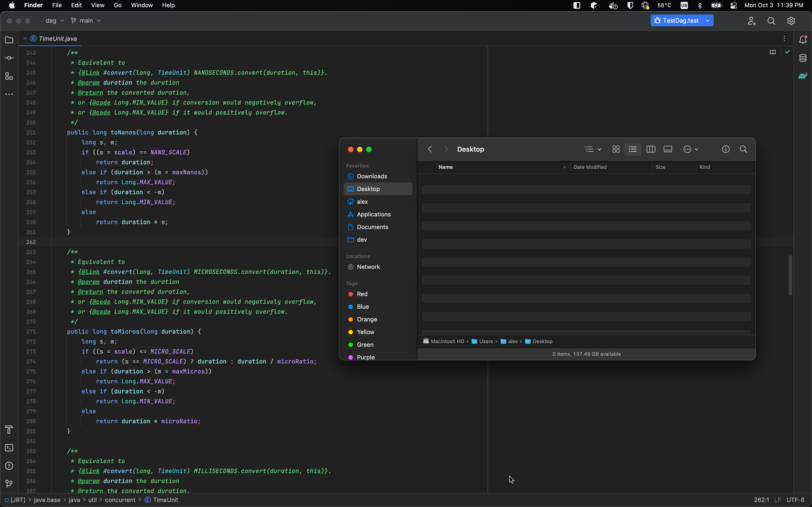Open the Window menu in menu bar
Image resolution: width=812 pixels, height=507 pixels.
[x=142, y=5]
